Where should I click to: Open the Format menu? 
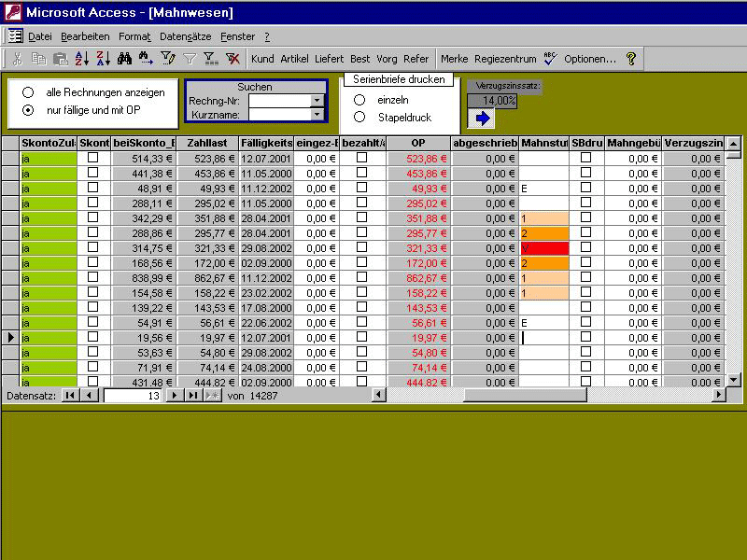click(134, 36)
